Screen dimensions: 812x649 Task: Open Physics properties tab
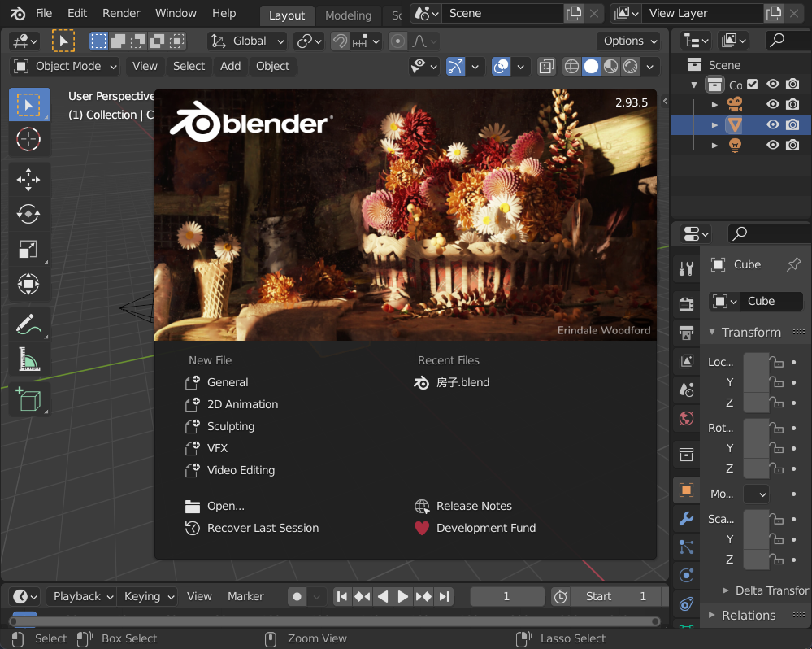pyautogui.click(x=687, y=576)
